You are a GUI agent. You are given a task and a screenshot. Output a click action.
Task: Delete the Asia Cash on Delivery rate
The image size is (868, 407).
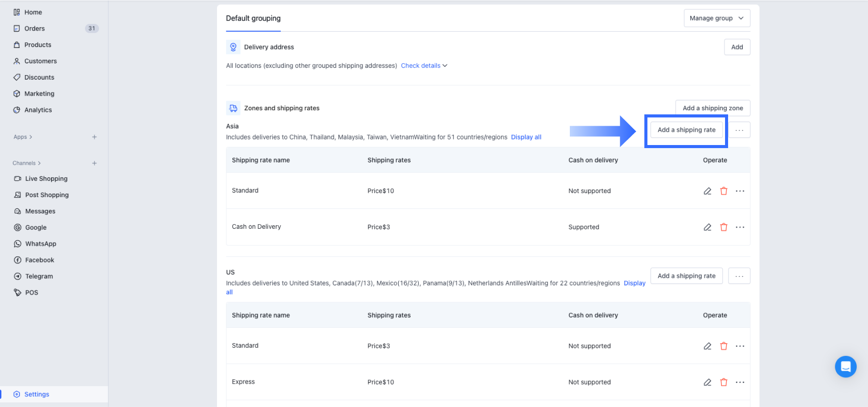tap(724, 227)
